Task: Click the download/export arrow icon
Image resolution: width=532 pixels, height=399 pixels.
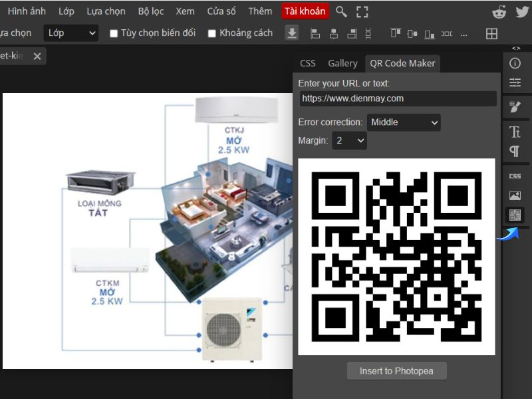Action: tap(291, 33)
